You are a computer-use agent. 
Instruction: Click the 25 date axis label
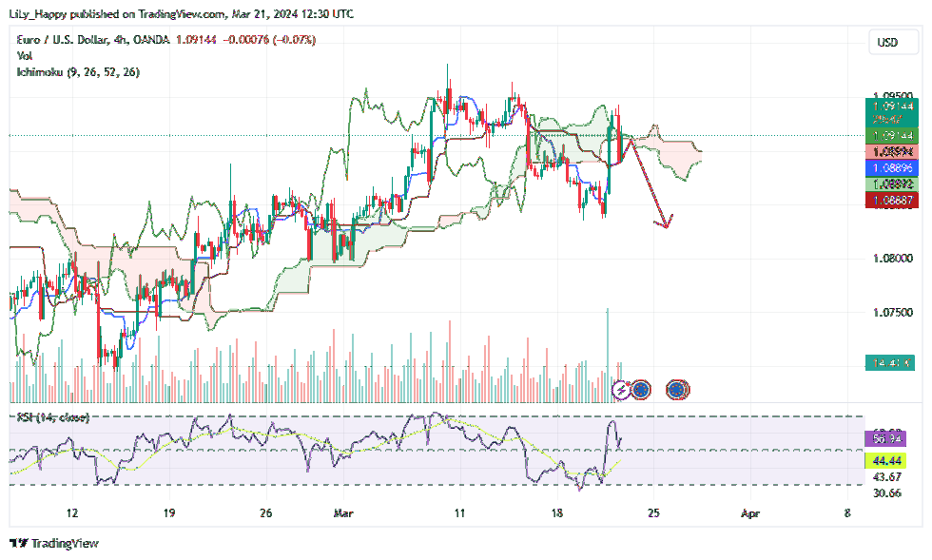coord(654,513)
